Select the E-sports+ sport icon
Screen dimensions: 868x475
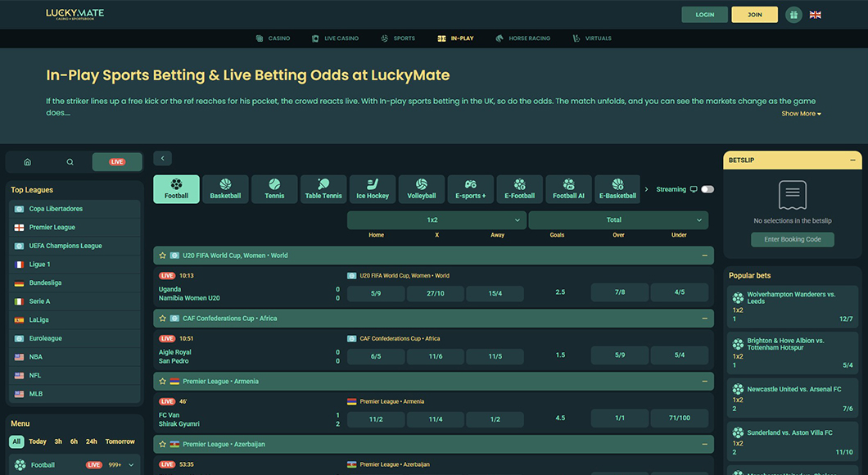[471, 188]
